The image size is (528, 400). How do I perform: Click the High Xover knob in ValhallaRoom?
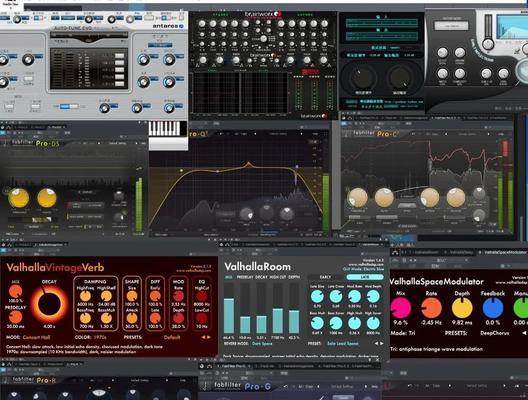[x=373, y=323]
